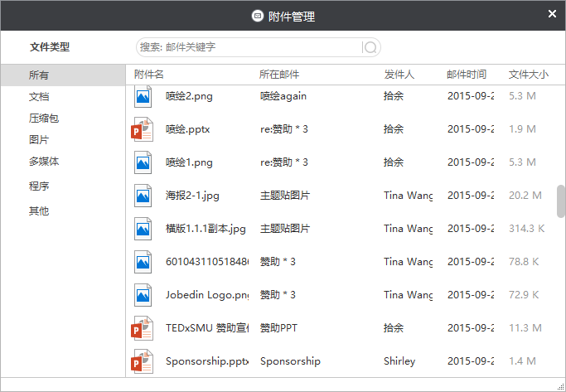
Task: Open the 多媒体 attachment filter
Action: [44, 162]
